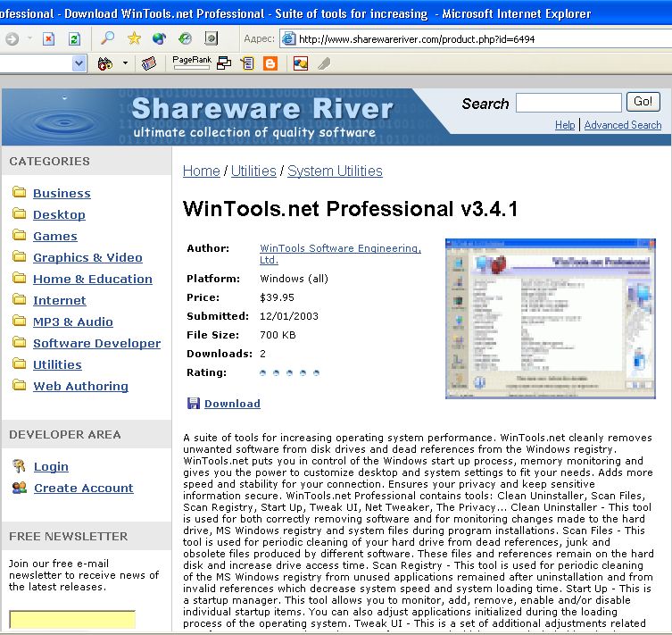The height and width of the screenshot is (635, 672).
Task: Open the IE Search magnifier button
Action: click(x=107, y=38)
